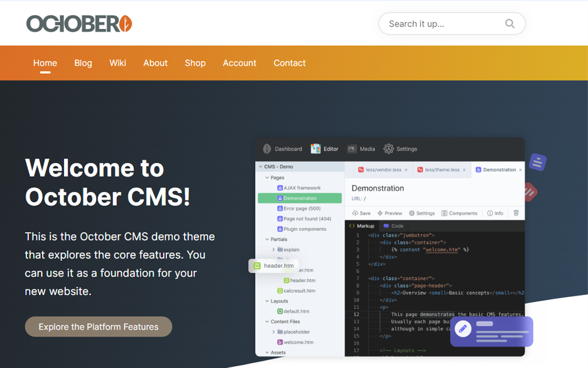Select the highlighted Demonstration tree page
The image size is (588, 368).
300,198
